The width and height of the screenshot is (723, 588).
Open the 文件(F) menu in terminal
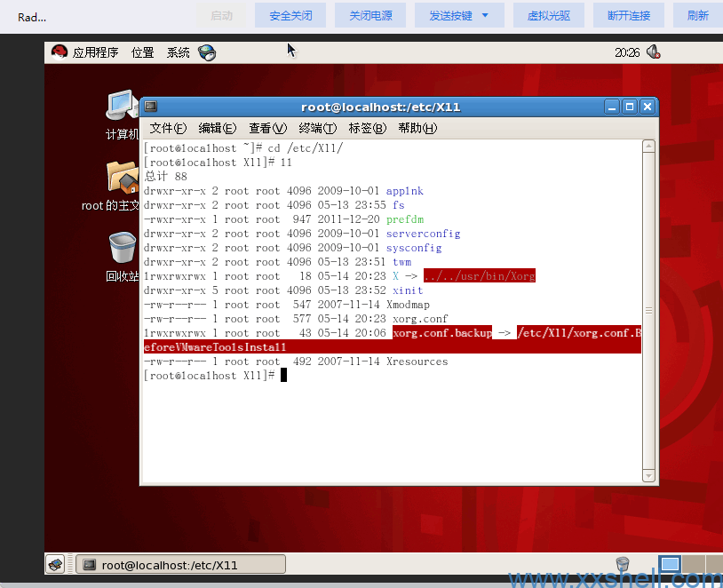[168, 128]
